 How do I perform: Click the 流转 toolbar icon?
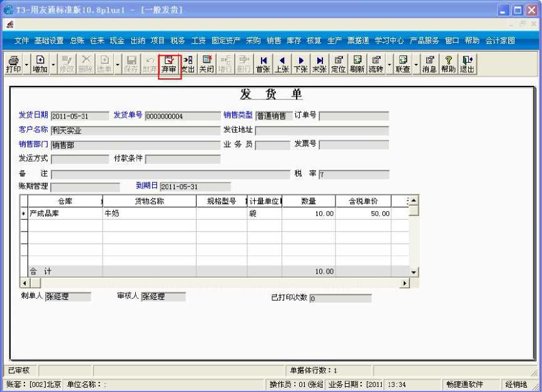(376, 64)
